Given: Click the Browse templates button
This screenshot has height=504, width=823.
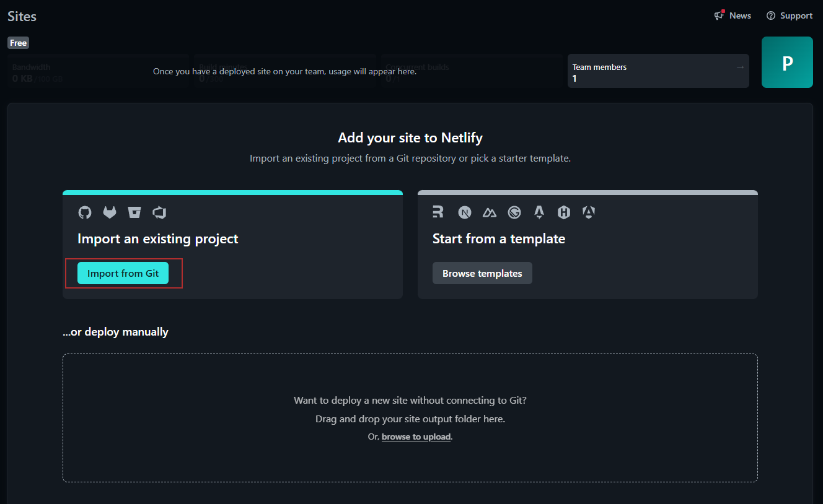Looking at the screenshot, I should coord(482,273).
